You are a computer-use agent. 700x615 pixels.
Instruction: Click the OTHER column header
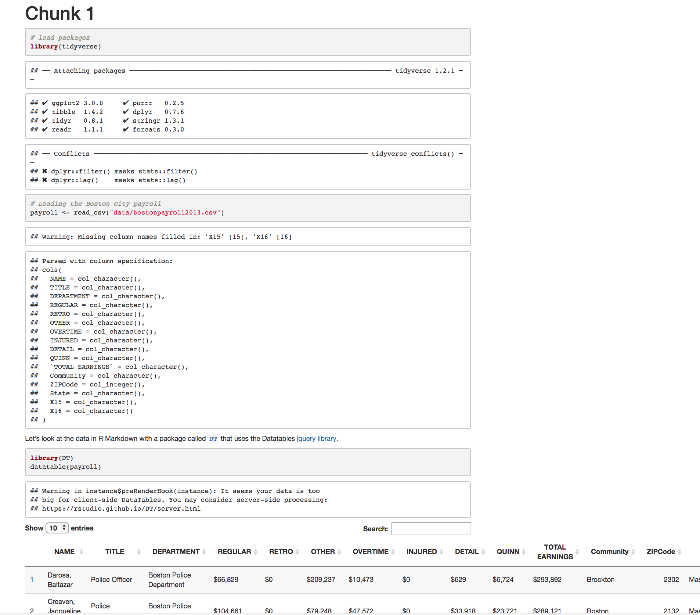click(322, 552)
